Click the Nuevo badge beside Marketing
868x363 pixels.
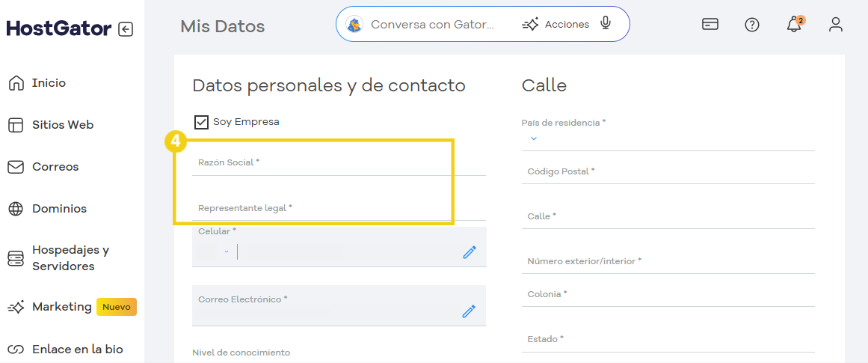116,307
